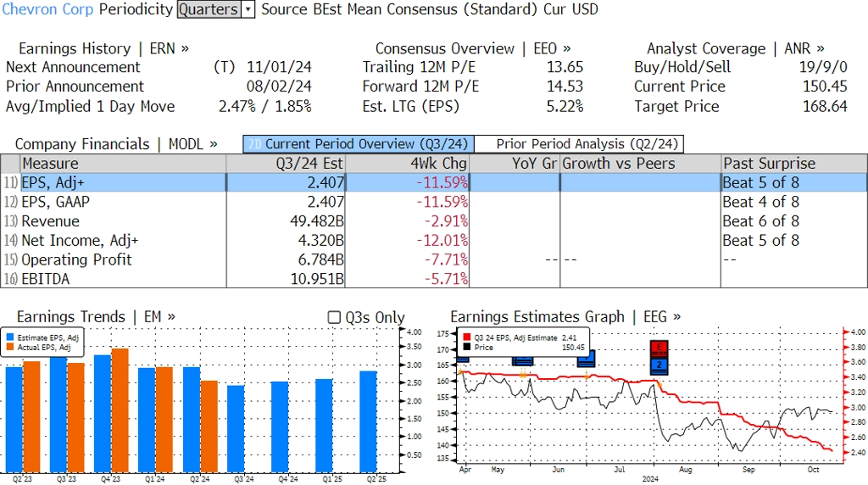Open Consensus Overview EEO link
The image size is (868, 485).
(473, 48)
